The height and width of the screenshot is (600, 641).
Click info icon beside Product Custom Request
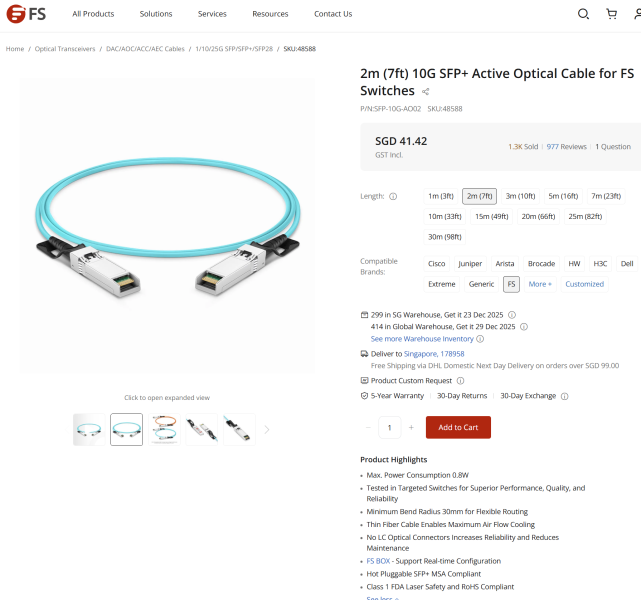460,381
